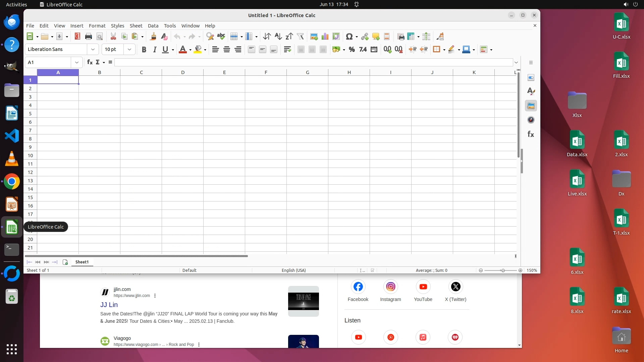Click the Clone Formatting paintbrush icon
Screen dimensions: 644x362
click(153, 37)
